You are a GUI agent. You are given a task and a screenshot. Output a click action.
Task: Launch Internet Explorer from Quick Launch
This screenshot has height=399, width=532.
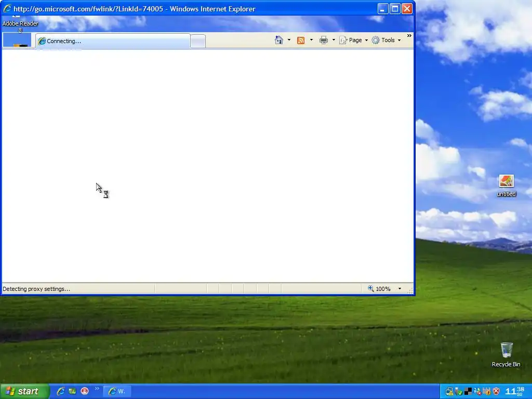tap(61, 391)
